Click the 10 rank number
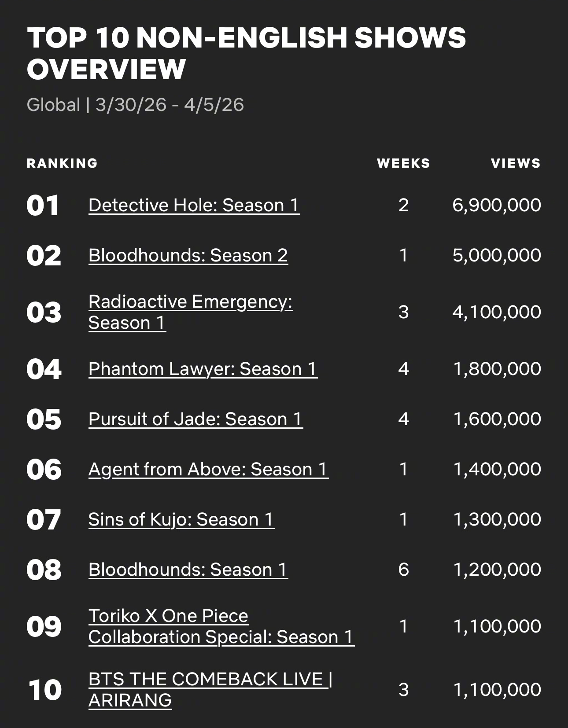Image resolution: width=568 pixels, height=728 pixels. pos(44,690)
